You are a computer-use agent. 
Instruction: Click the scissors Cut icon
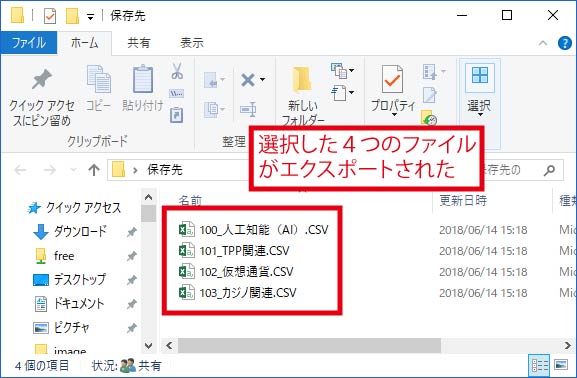click(177, 71)
